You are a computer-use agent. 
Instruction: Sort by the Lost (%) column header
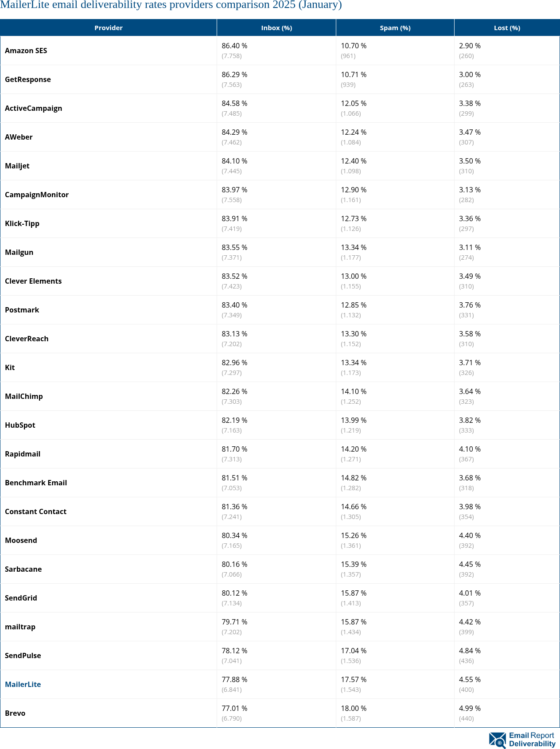507,28
